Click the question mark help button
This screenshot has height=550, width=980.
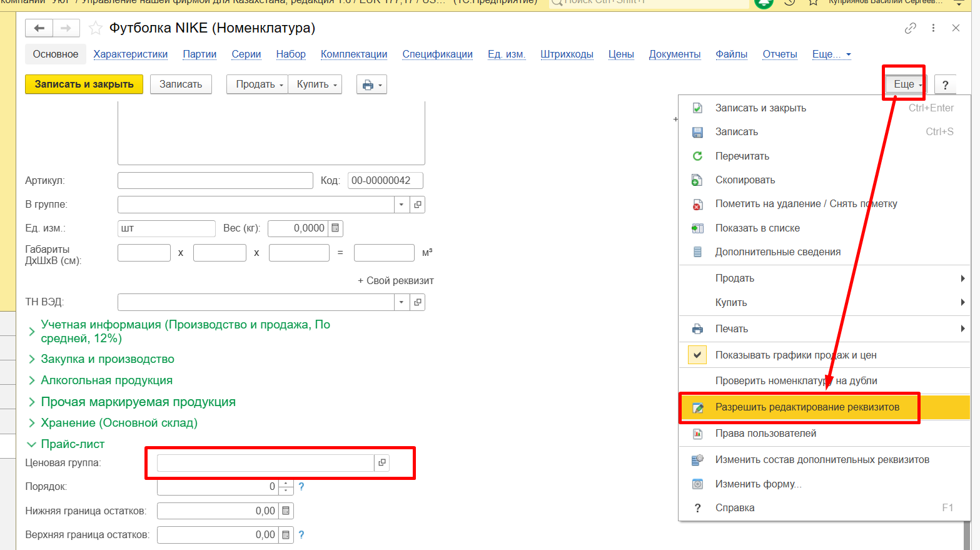pos(945,84)
